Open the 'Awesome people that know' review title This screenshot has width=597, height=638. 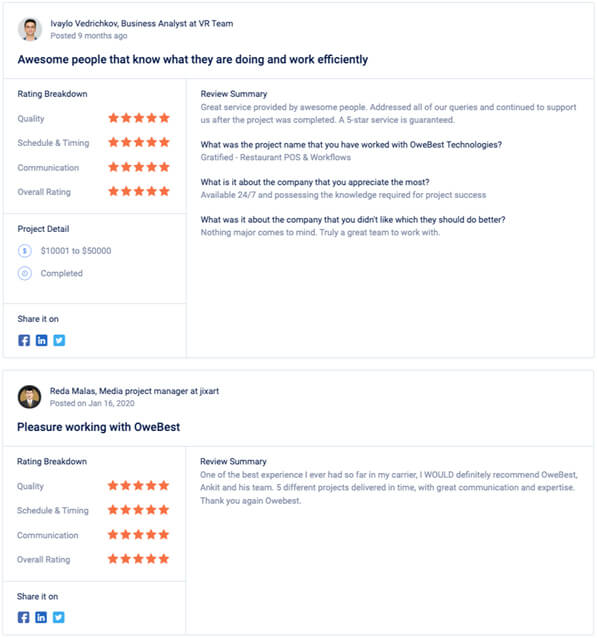192,59
